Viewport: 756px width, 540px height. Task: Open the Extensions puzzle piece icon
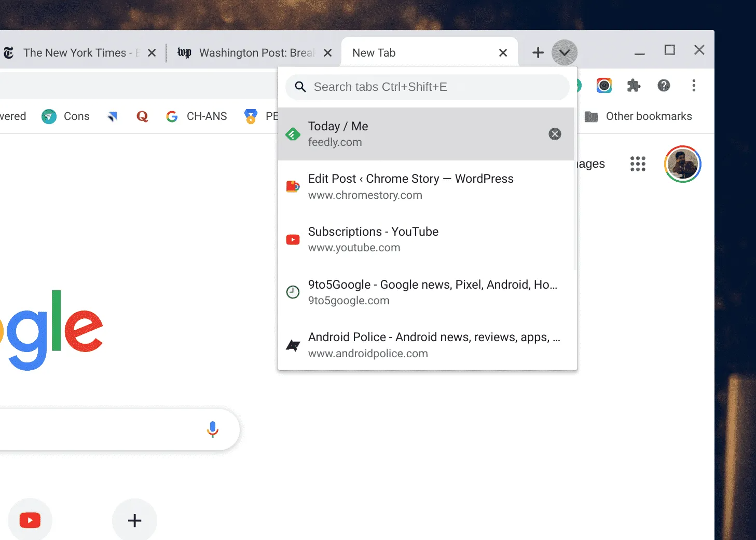coord(634,85)
